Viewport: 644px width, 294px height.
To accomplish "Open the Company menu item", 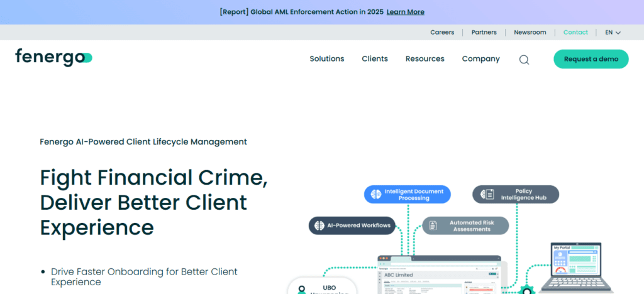I will [480, 59].
